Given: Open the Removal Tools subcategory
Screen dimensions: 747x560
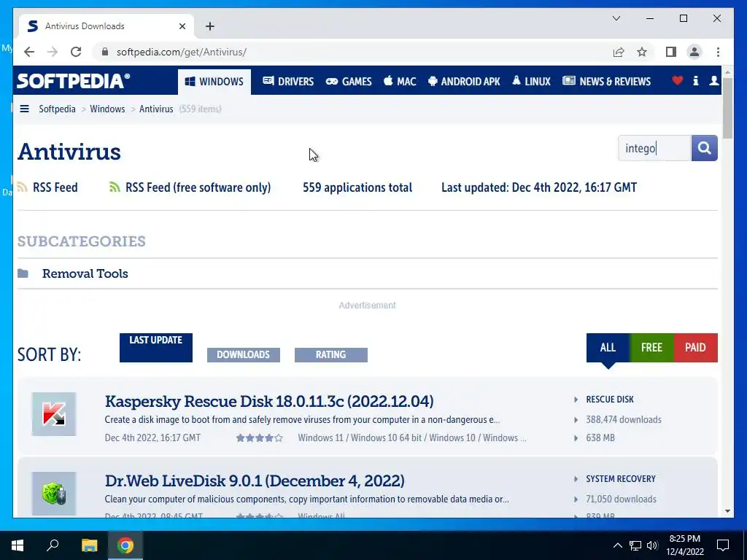Looking at the screenshot, I should click(x=85, y=274).
